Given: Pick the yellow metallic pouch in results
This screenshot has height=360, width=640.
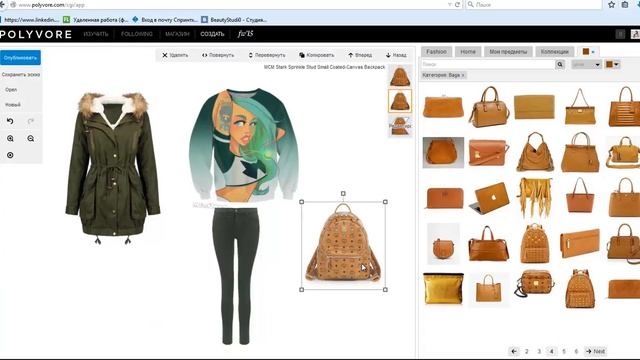Looking at the screenshot, I should (x=443, y=289).
